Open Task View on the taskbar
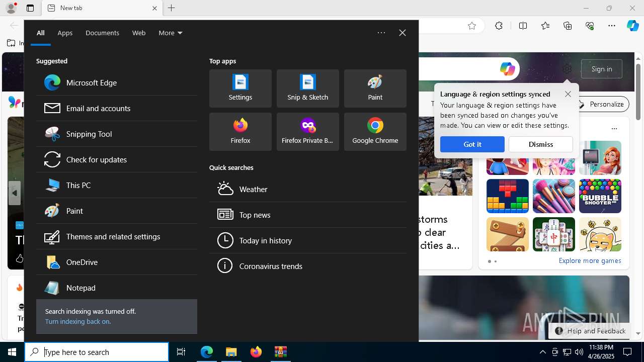Screen dimensions: 644x362 tap(181, 352)
